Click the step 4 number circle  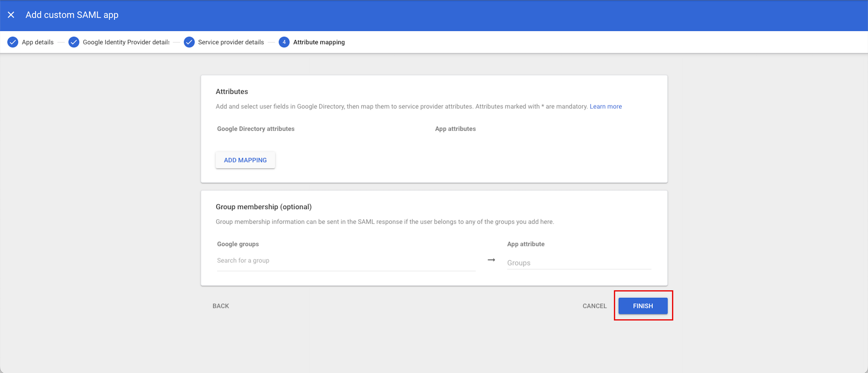(x=284, y=42)
